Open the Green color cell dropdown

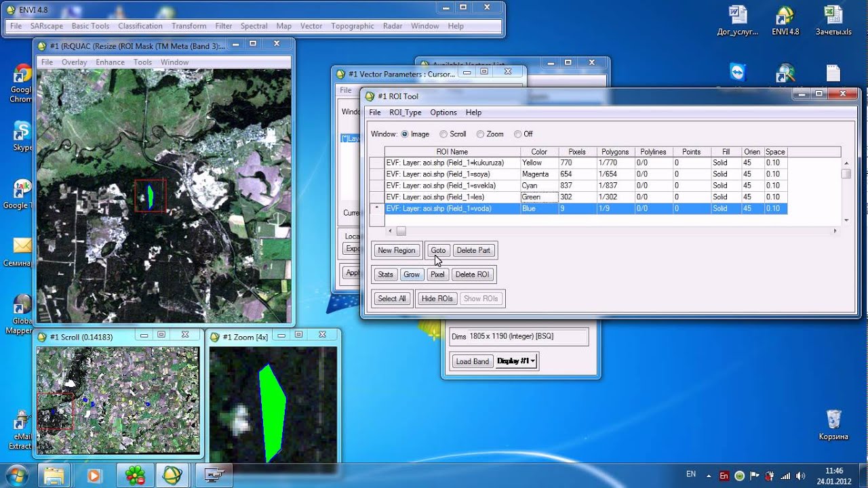click(539, 197)
